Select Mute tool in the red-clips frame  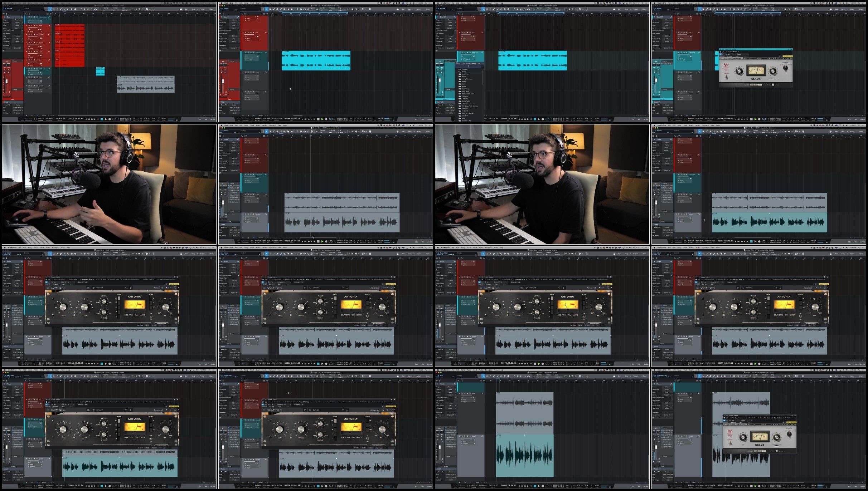tap(68, 9)
